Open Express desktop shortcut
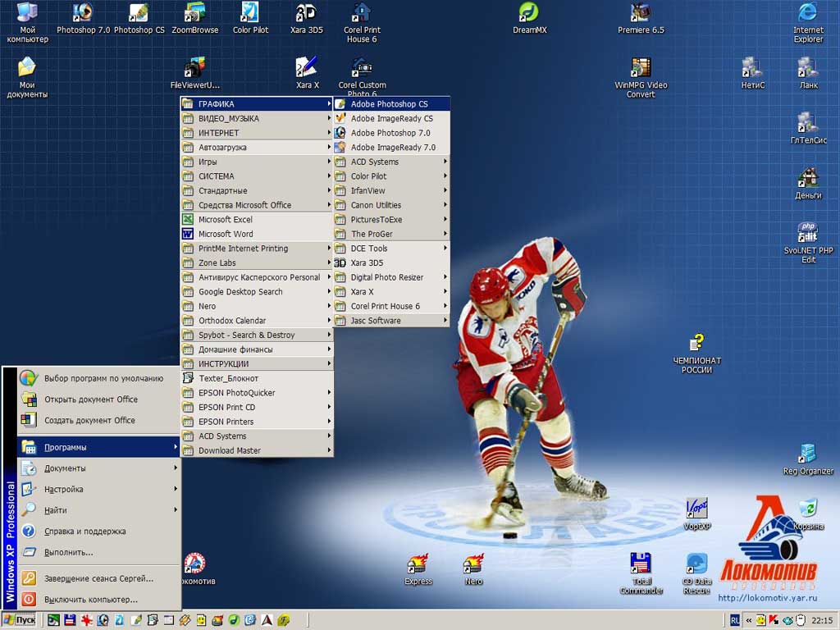Viewport: 840px width, 630px height. tap(418, 569)
